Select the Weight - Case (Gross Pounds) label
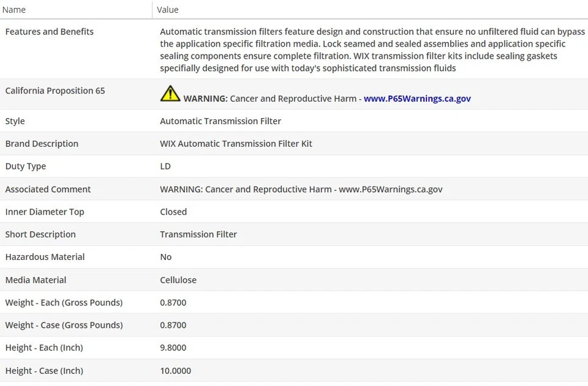 coord(64,325)
